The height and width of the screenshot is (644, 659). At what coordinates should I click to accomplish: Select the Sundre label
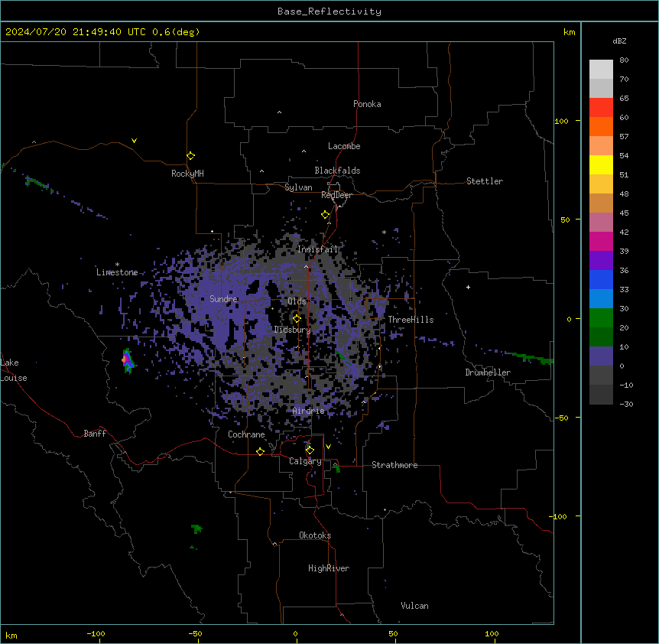click(223, 299)
